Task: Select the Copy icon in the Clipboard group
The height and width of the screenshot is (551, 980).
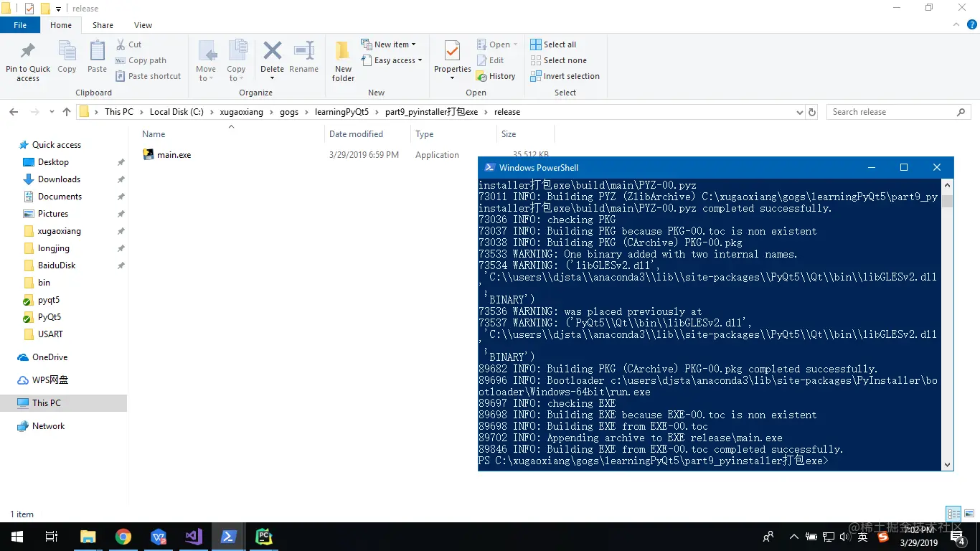Action: point(67,57)
